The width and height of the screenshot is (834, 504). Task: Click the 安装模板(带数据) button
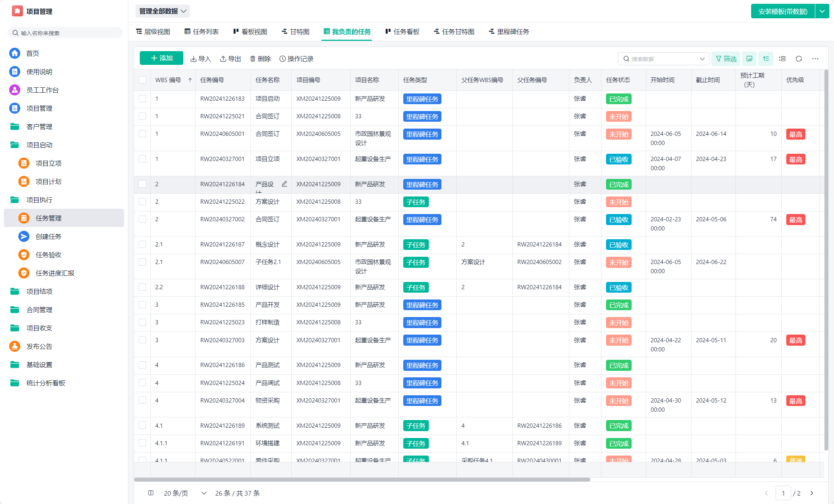[x=783, y=11]
